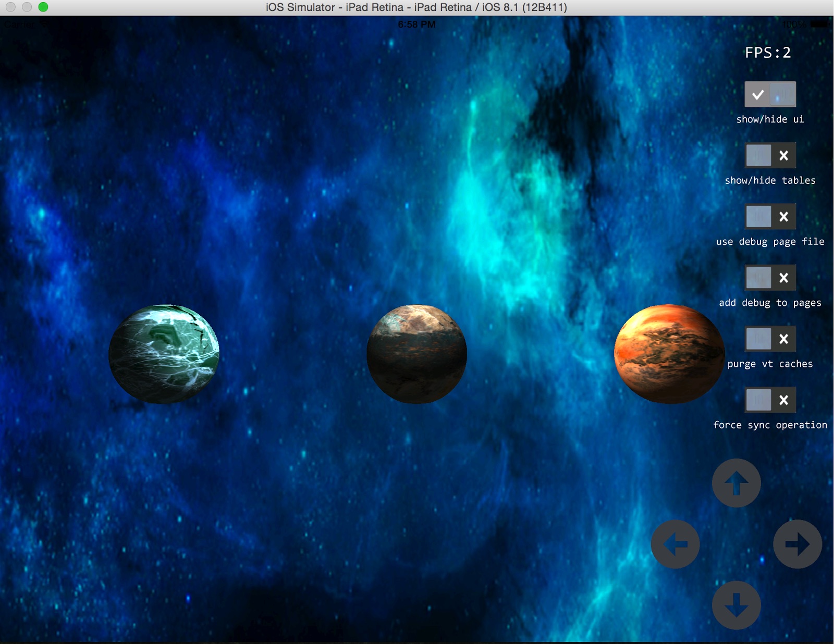
Task: Tap the left arrow navigation button
Action: [676, 544]
